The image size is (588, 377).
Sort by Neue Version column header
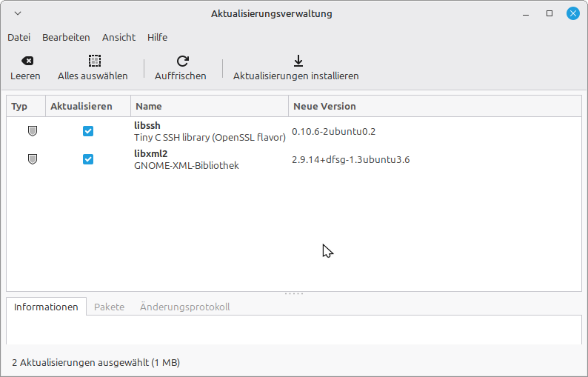(x=434, y=106)
